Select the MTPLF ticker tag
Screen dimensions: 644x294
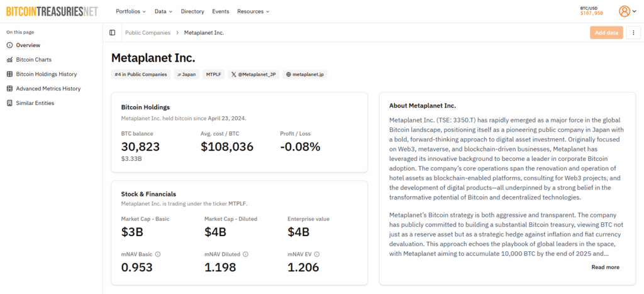click(x=214, y=74)
